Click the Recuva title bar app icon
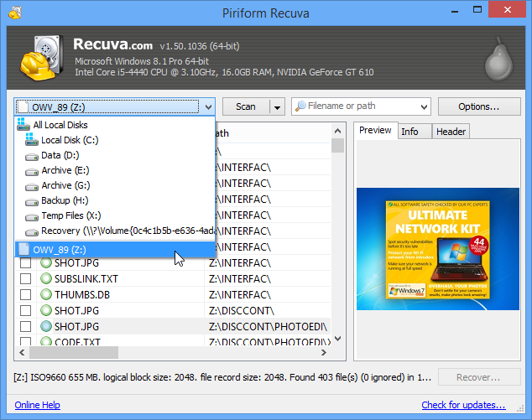The width and height of the screenshot is (532, 420). pos(15,13)
